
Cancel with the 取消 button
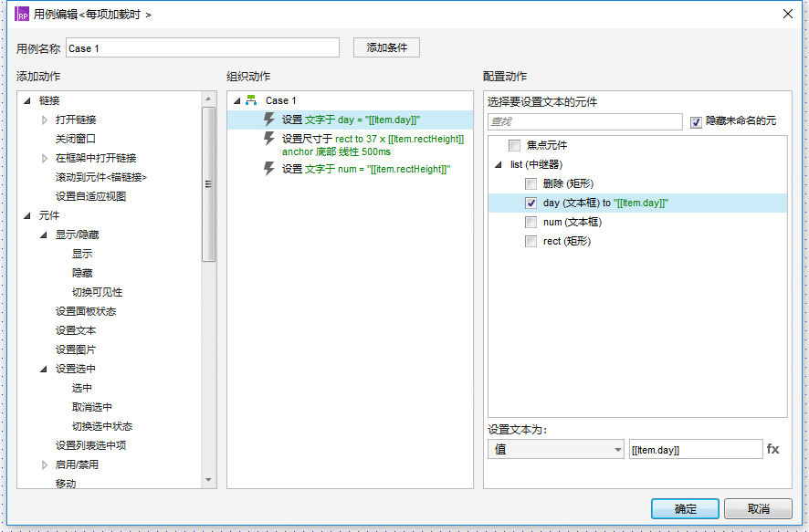[x=758, y=508]
